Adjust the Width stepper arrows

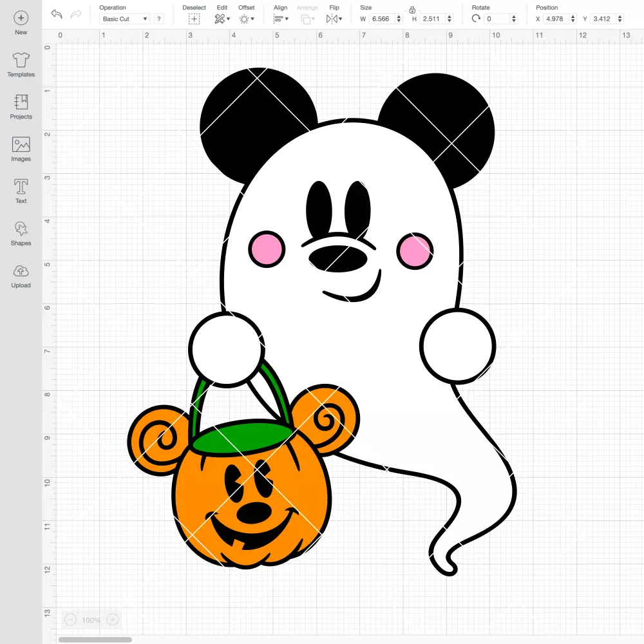[399, 19]
